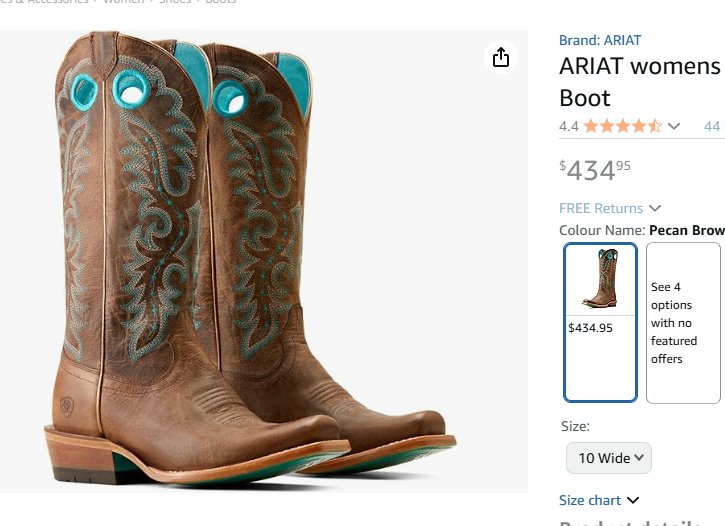Click the turquoise pull hole on left boot

[x=130, y=89]
